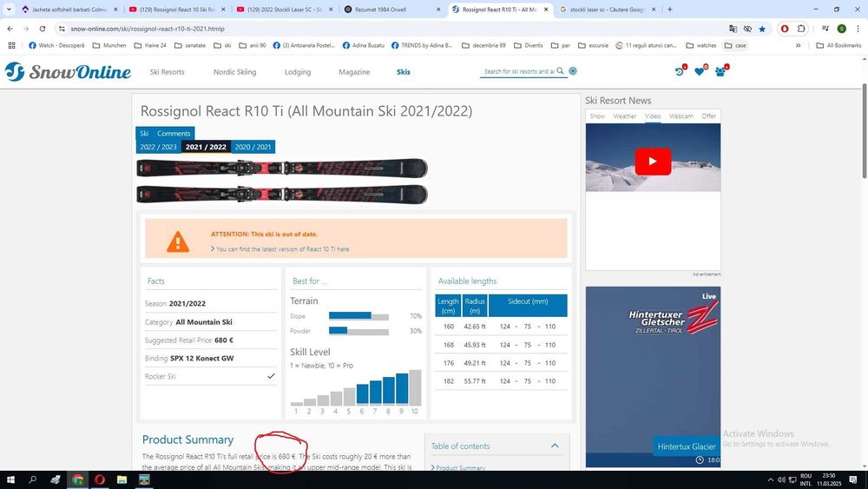Image resolution: width=868 pixels, height=489 pixels.
Task: Collapse the Table of contents panel
Action: click(555, 446)
